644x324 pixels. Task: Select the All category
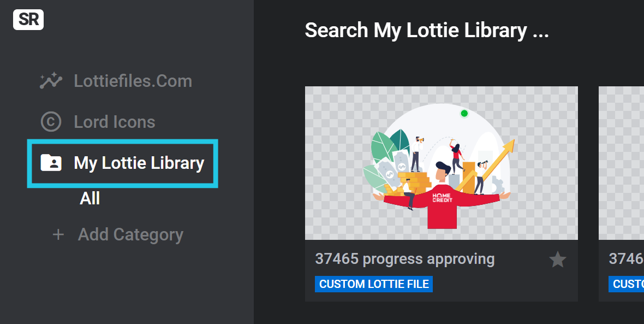pyautogui.click(x=90, y=198)
